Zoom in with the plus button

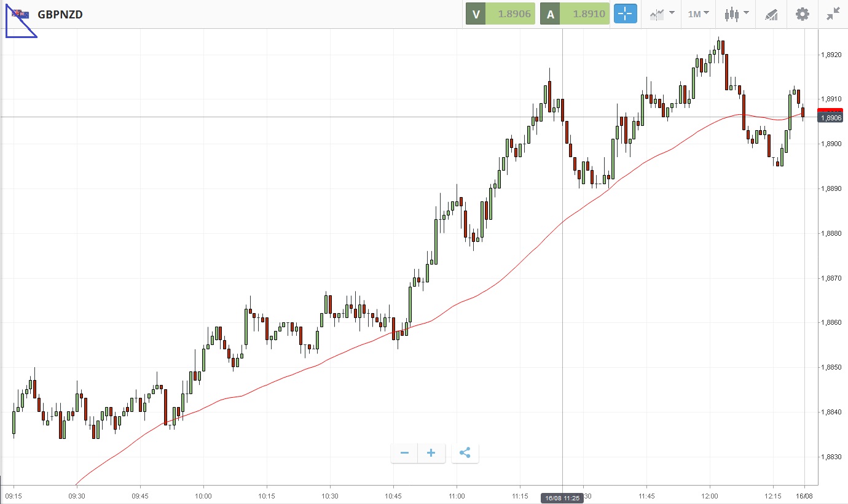click(x=431, y=454)
